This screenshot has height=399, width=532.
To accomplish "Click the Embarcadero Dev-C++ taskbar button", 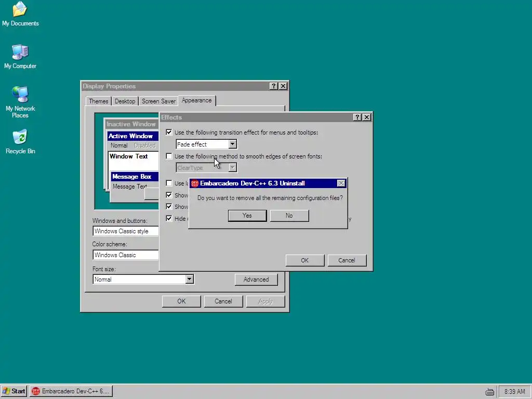I will pyautogui.click(x=71, y=391).
